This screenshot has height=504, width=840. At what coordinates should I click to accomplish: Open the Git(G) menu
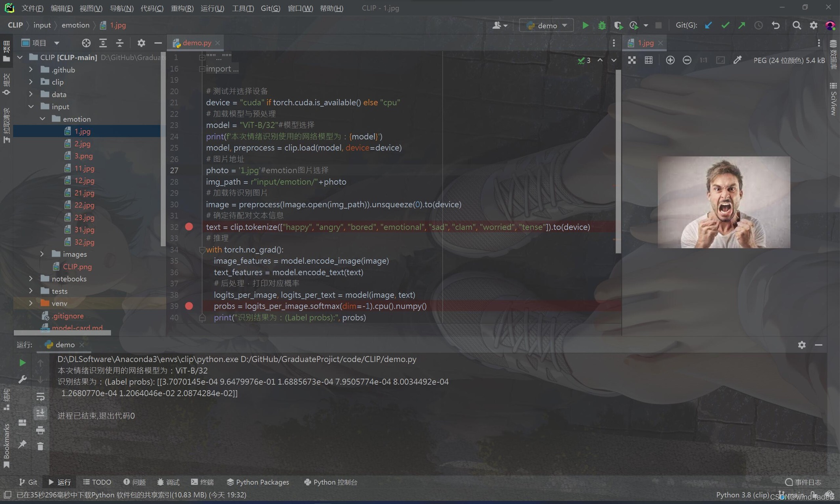(270, 8)
